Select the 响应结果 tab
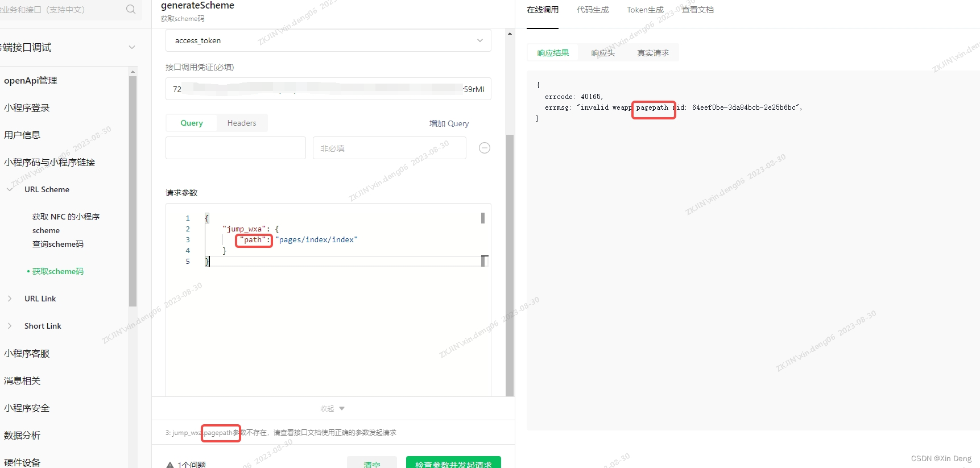Image resolution: width=980 pixels, height=468 pixels. [553, 53]
